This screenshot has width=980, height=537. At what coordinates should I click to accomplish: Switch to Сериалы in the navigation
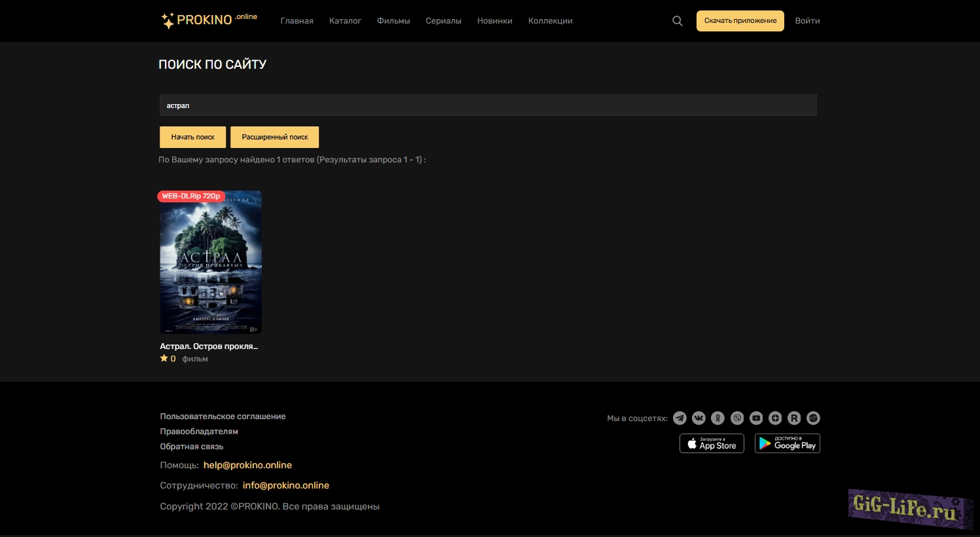[x=443, y=21]
